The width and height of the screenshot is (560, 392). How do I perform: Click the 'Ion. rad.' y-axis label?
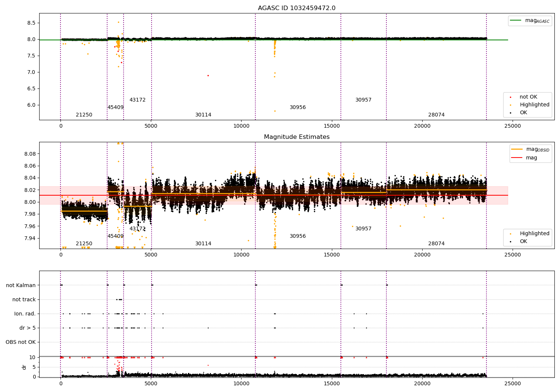[25, 314]
